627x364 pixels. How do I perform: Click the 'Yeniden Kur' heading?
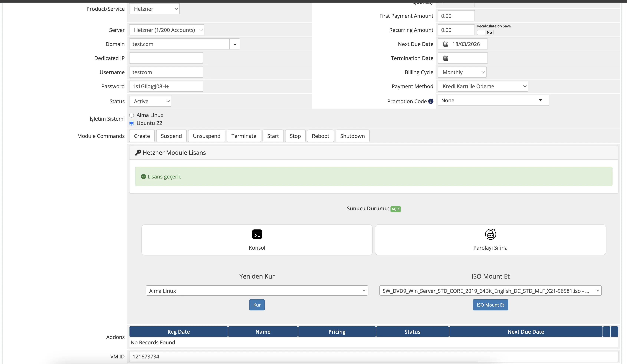click(257, 276)
